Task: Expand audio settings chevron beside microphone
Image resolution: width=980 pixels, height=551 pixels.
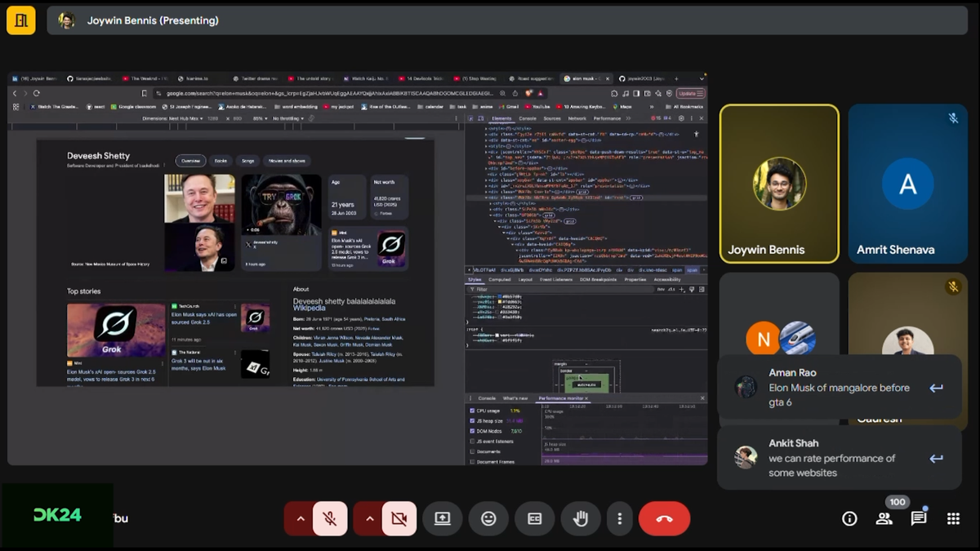Action: (300, 518)
